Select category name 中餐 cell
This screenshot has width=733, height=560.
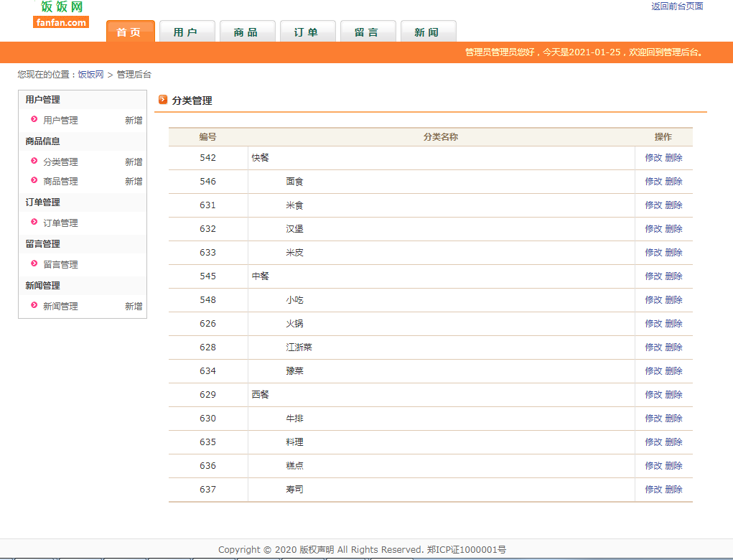click(x=442, y=276)
